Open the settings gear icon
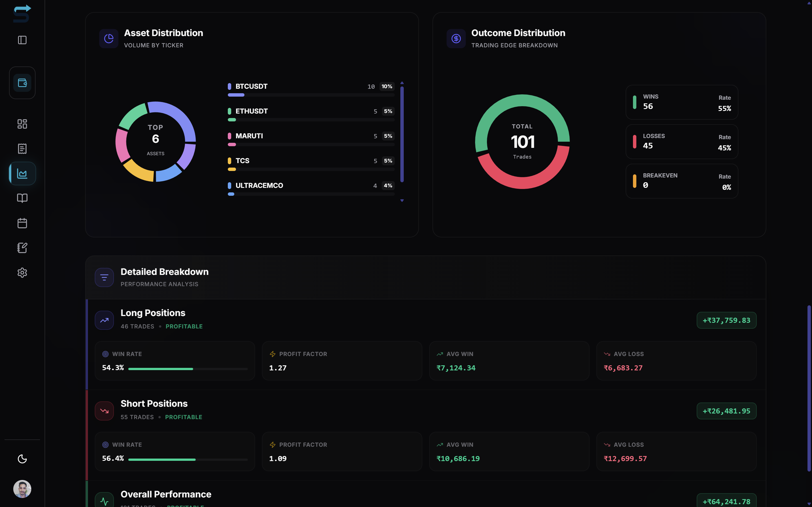This screenshot has width=812, height=507. (22, 273)
